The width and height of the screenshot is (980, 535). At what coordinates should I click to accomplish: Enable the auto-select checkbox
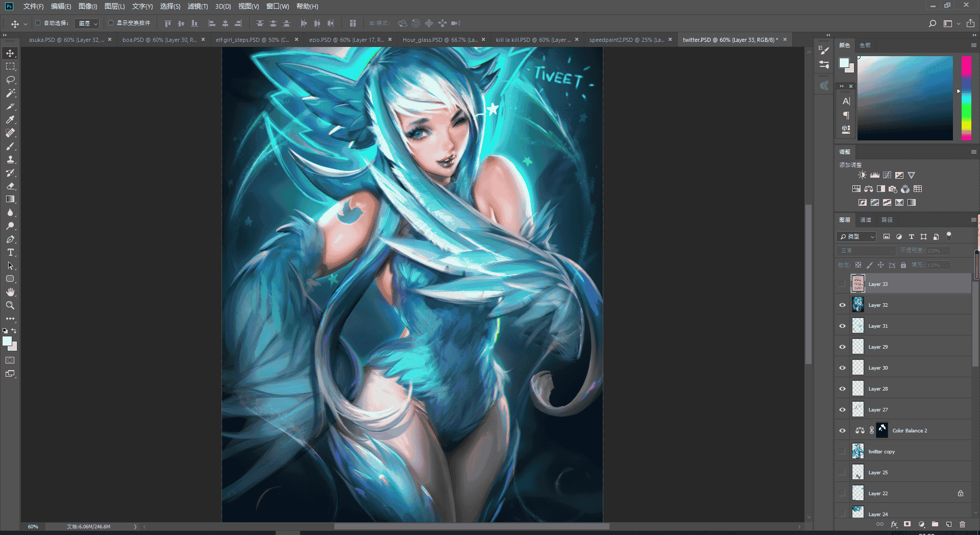pyautogui.click(x=38, y=23)
